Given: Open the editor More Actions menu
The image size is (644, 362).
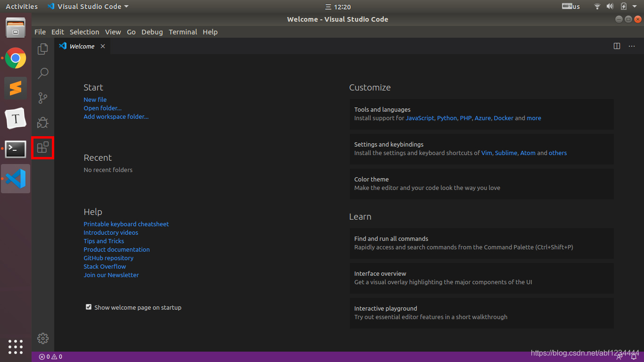Looking at the screenshot, I should tap(632, 46).
